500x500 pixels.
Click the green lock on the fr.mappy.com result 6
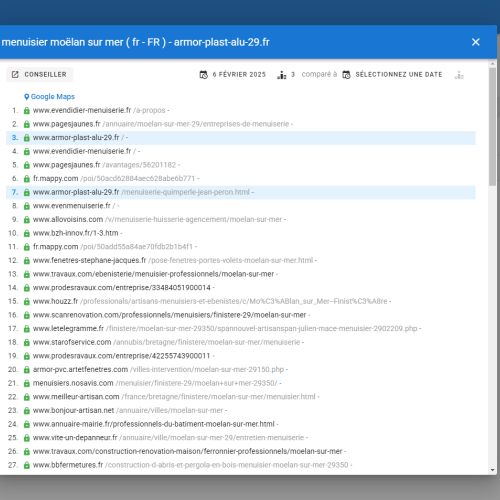click(x=27, y=179)
